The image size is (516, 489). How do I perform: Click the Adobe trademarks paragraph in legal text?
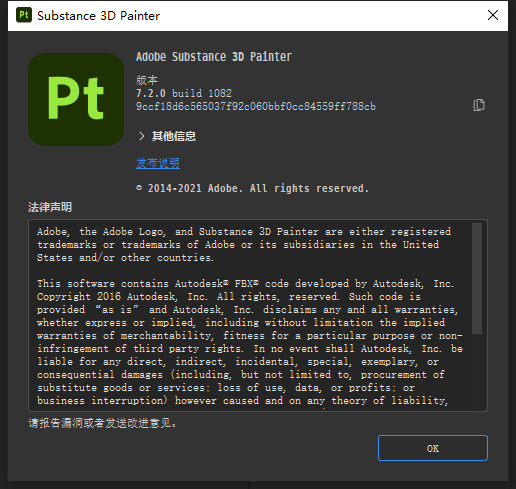(x=244, y=245)
